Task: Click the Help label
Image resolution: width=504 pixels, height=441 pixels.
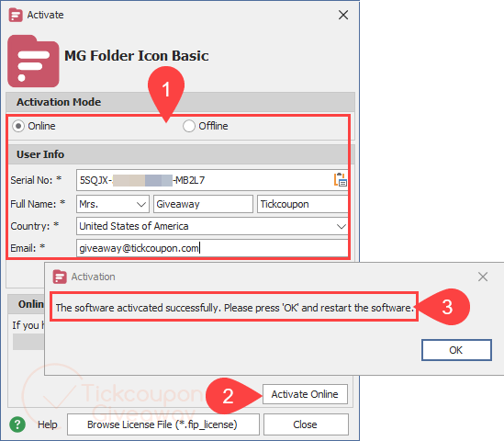Action: coord(47,424)
